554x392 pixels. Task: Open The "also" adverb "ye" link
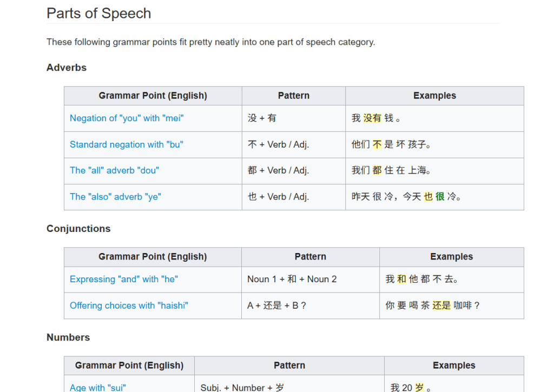point(115,197)
